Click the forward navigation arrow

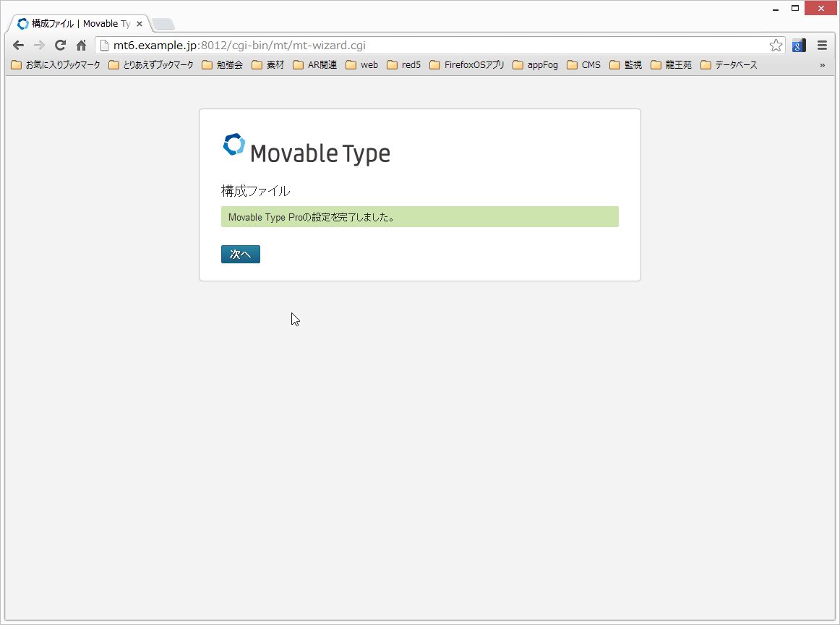39,46
